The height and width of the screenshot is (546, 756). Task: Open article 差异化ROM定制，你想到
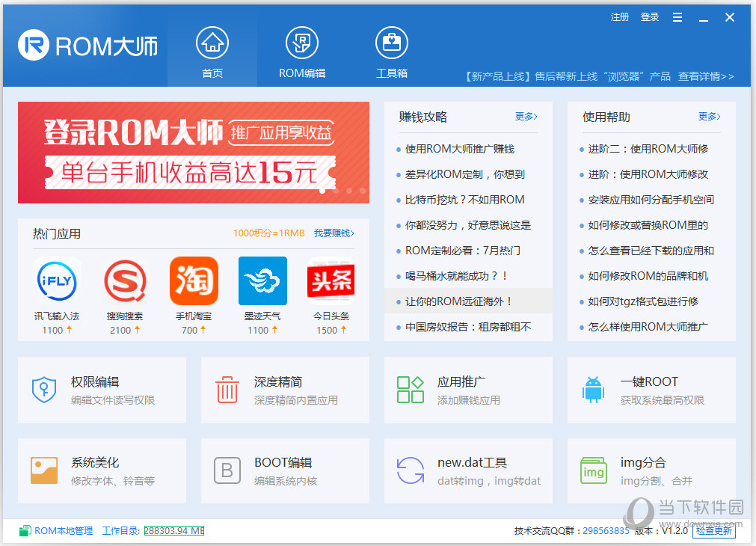tap(465, 174)
